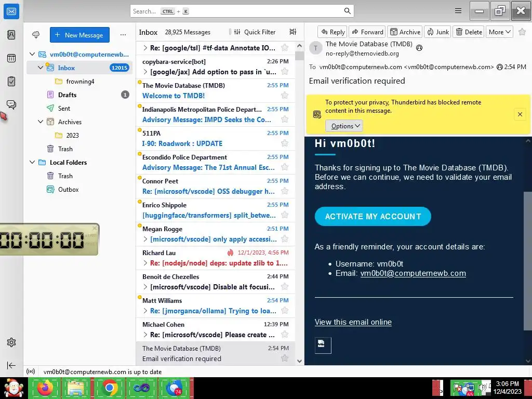Compose with New Message button
The width and height of the screenshot is (532, 399).
79,35
